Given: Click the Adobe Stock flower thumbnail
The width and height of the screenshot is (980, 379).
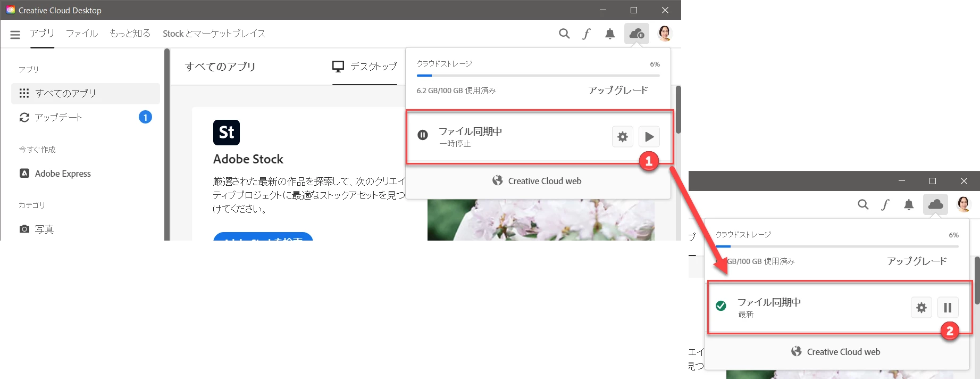Looking at the screenshot, I should (x=541, y=220).
